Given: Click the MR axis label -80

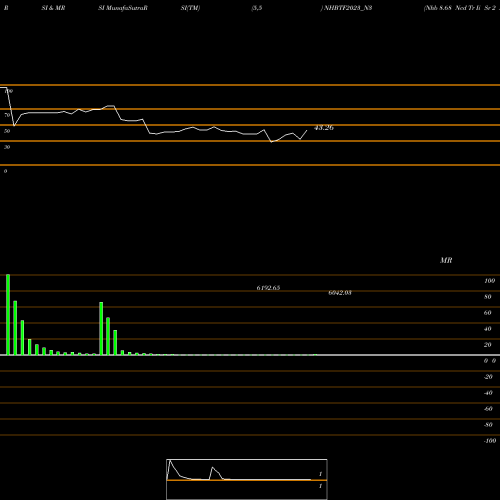Looking at the screenshot, I should coord(488,425).
